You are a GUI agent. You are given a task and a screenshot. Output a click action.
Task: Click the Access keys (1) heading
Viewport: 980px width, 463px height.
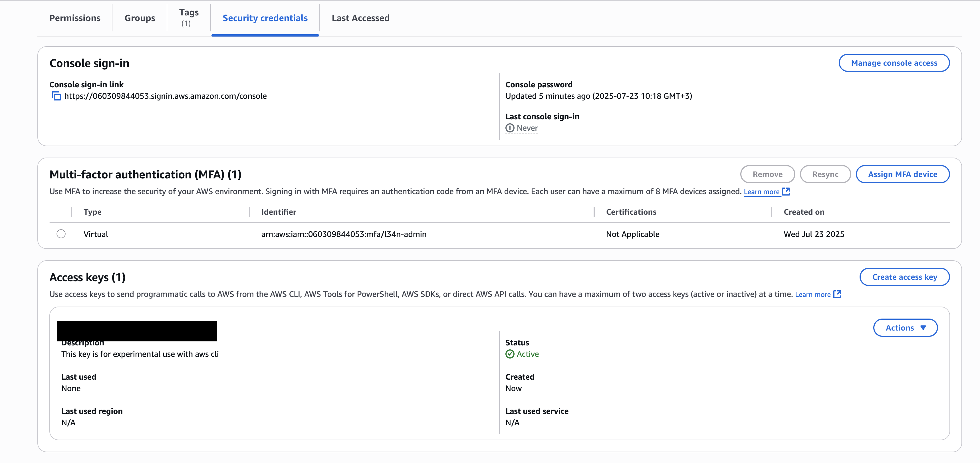coord(88,277)
